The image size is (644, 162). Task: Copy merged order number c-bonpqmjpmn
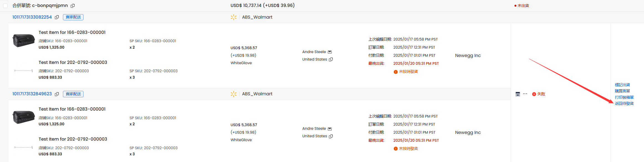tap(73, 6)
